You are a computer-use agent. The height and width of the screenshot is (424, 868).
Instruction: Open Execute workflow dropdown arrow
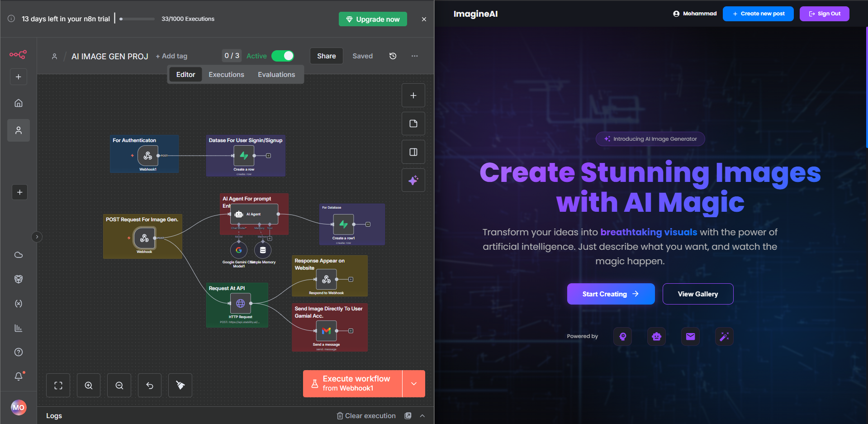click(x=413, y=384)
